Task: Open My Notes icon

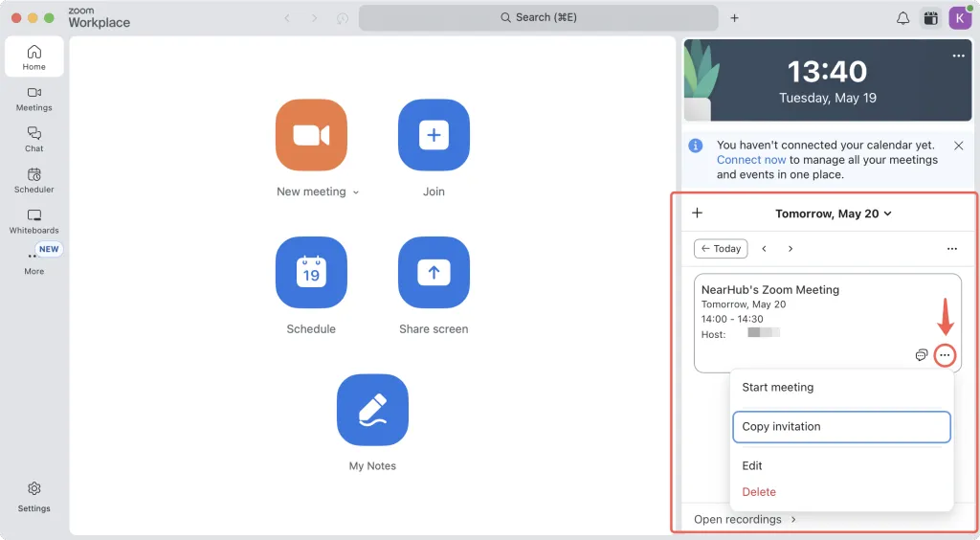Action: point(372,410)
